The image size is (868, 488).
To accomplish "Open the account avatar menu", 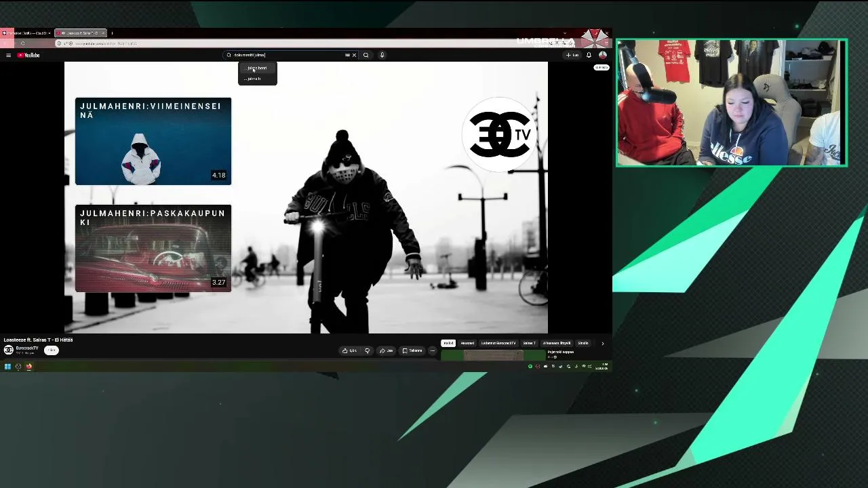I will click(x=602, y=55).
